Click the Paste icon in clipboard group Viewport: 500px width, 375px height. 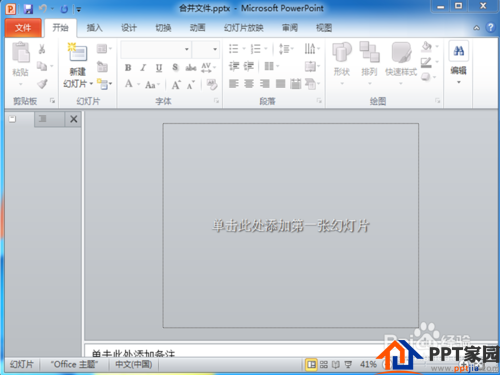tap(21, 53)
